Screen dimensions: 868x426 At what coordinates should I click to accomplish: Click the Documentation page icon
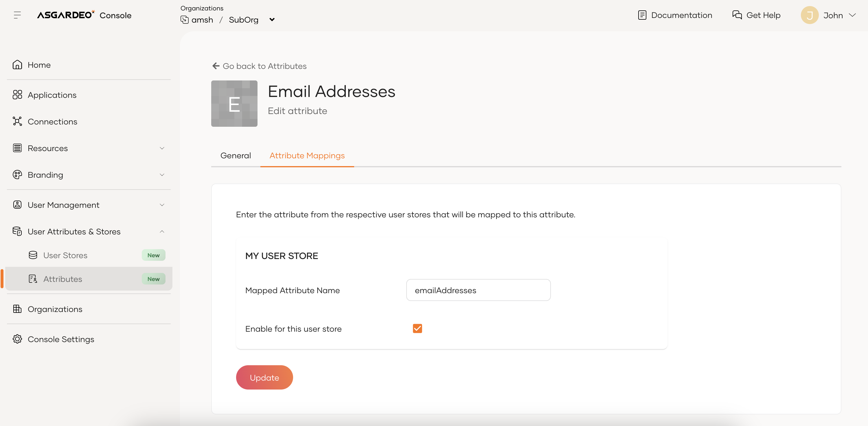642,15
